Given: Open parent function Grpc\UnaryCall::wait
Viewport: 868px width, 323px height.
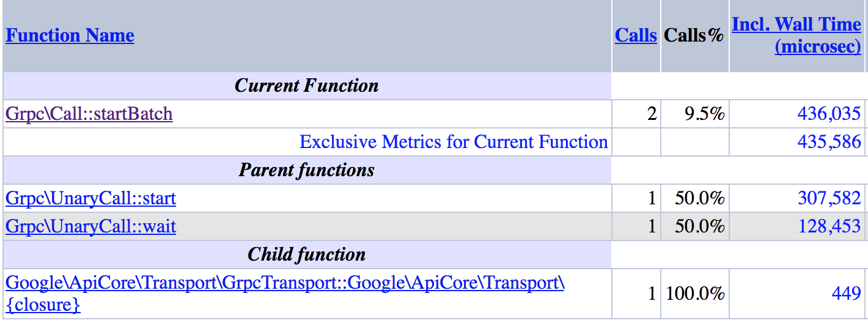Looking at the screenshot, I should (x=90, y=226).
